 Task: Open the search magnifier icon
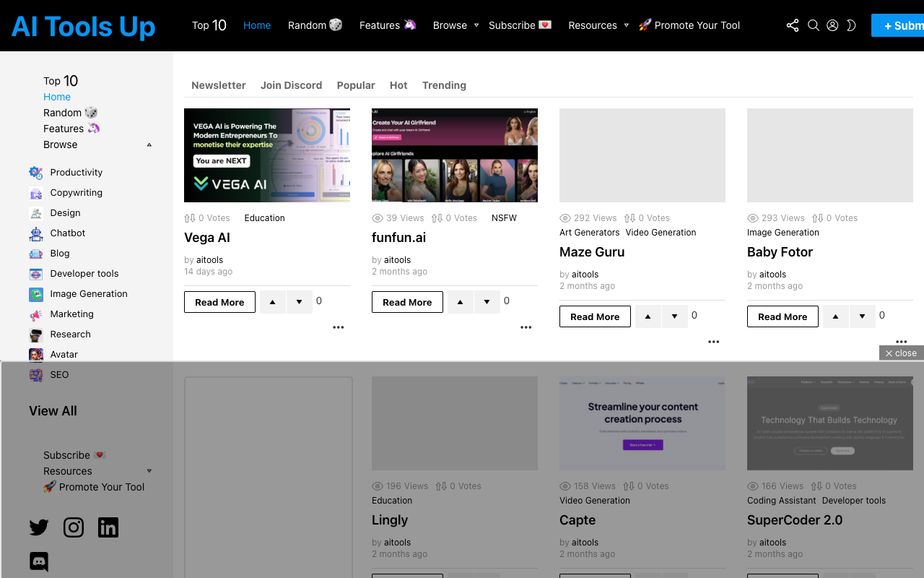click(x=814, y=25)
